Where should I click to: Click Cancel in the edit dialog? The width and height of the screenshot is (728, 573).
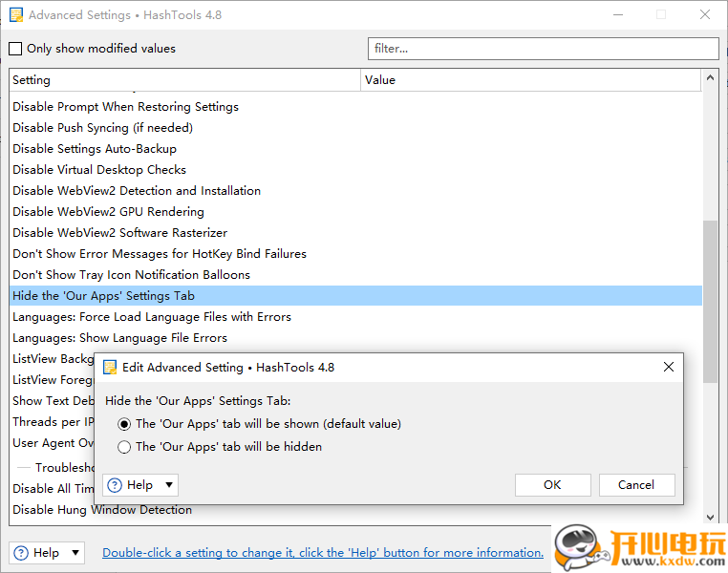click(636, 485)
